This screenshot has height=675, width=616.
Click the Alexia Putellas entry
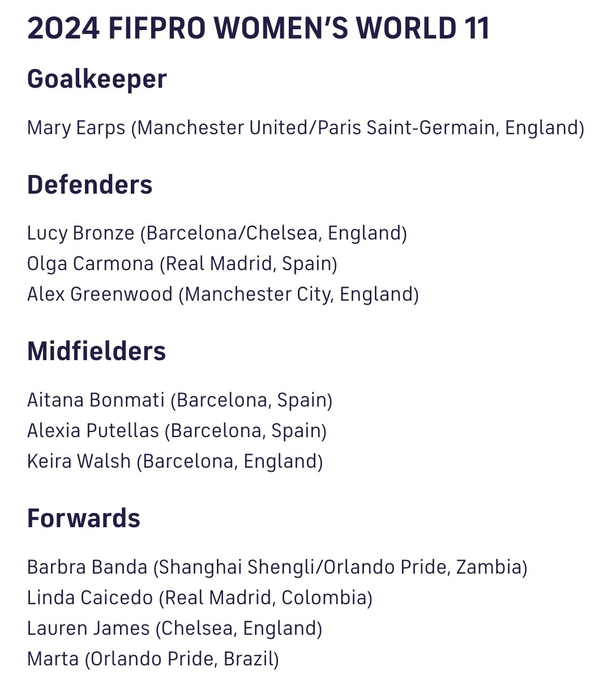(177, 430)
